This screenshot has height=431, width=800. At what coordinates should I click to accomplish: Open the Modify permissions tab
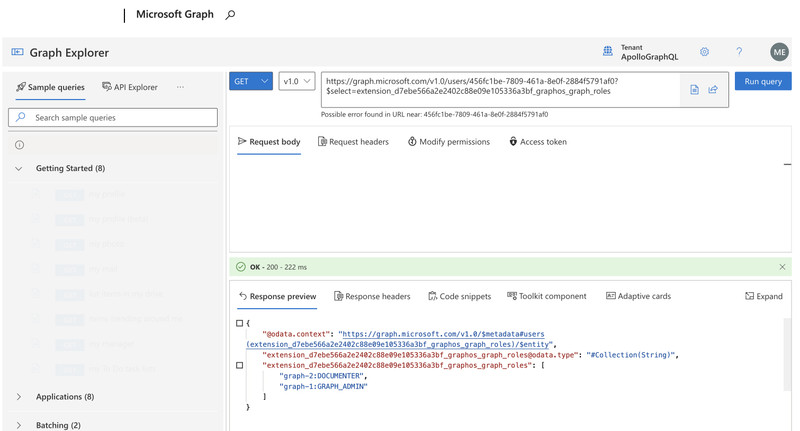448,142
